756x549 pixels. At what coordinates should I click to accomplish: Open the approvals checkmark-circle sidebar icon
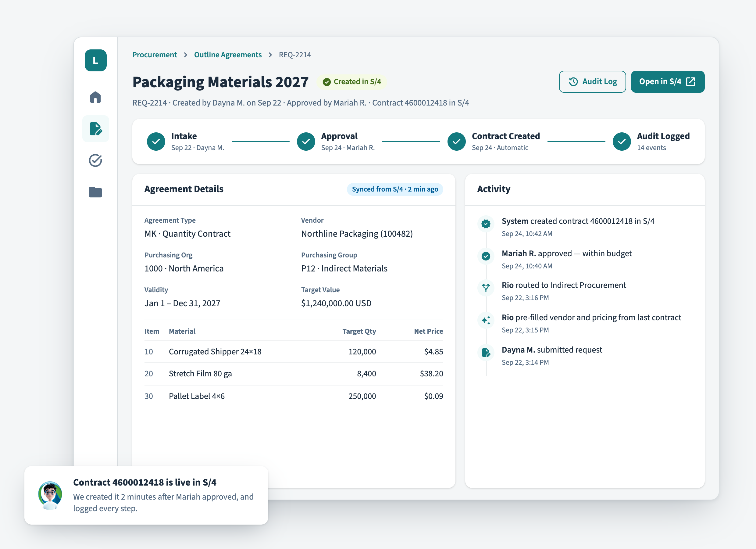[x=95, y=160]
